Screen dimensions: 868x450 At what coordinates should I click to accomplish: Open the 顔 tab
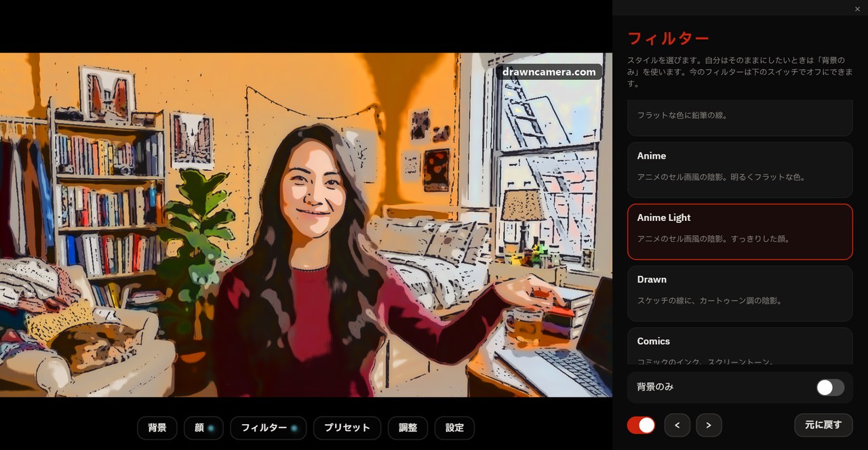203,428
